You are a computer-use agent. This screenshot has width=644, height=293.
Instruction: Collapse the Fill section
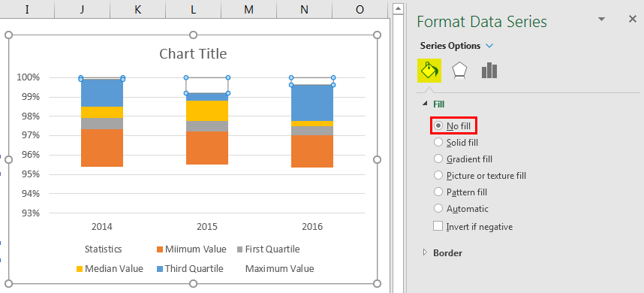(425, 104)
